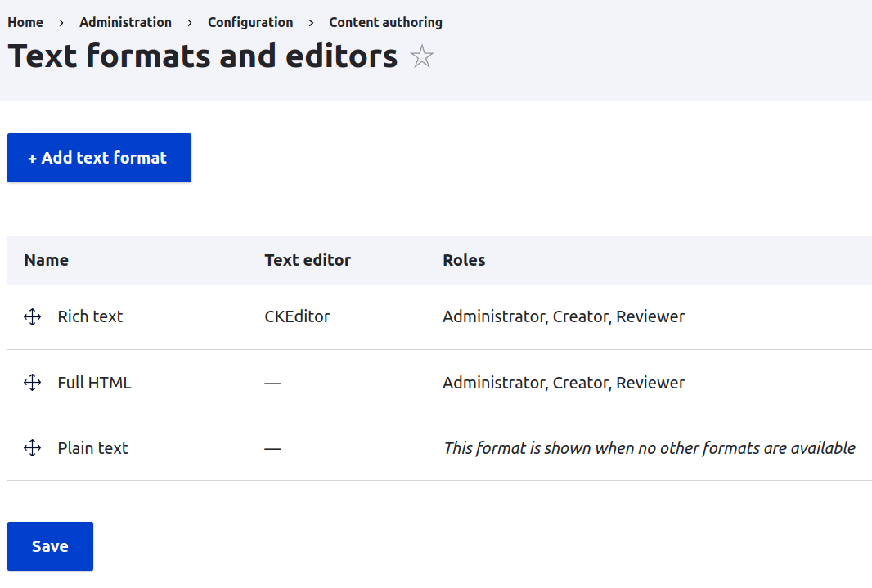Click the Plain text format entry
Viewport: 872px width, 588px height.
[92, 447]
